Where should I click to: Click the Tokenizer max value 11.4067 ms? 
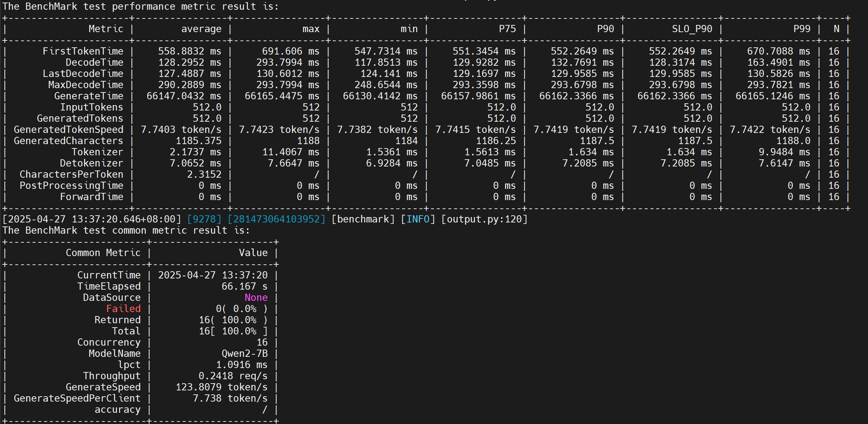coord(291,152)
